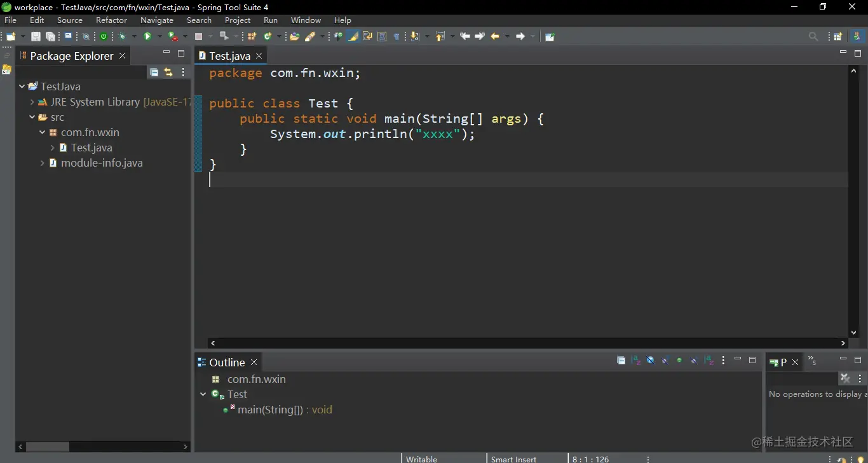Click the Stop square toolbar icon

click(x=198, y=37)
